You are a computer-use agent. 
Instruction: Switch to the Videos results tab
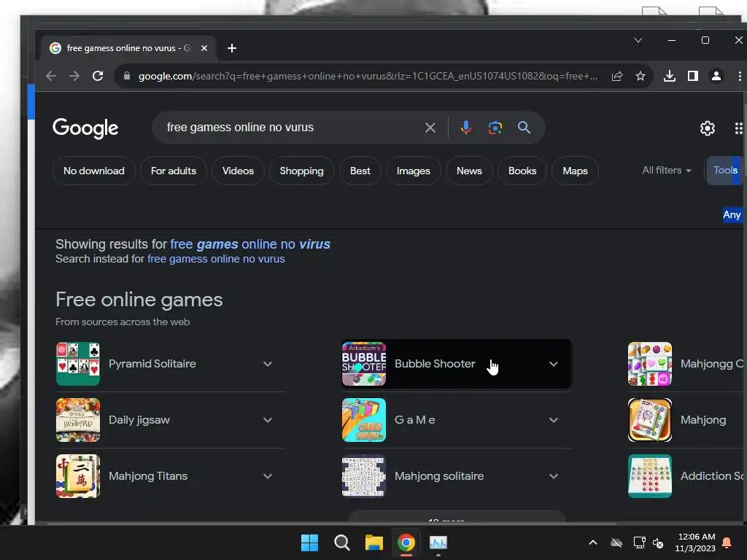point(238,171)
